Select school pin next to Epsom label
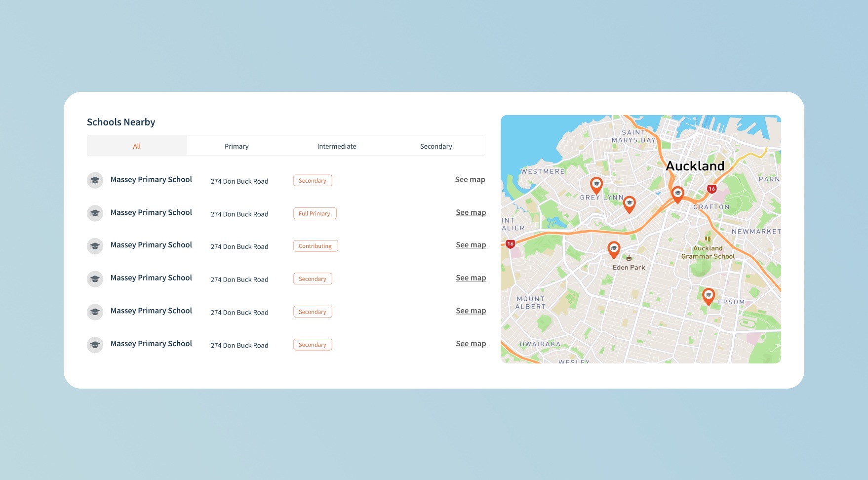The image size is (868, 480). (x=709, y=296)
